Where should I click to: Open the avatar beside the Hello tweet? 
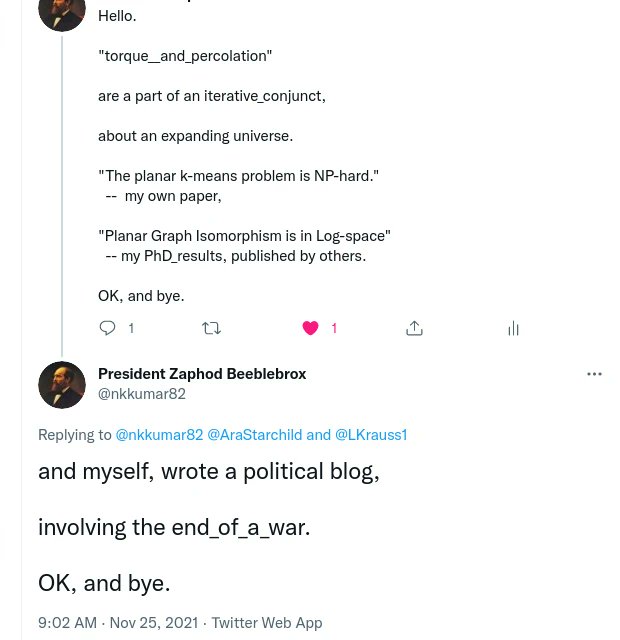click(x=62, y=12)
